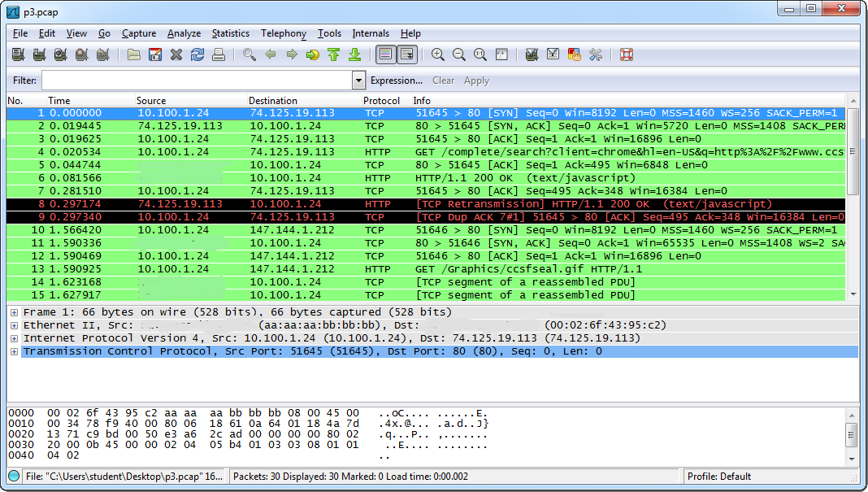
Task: Sort packets by Info column header
Action: (628, 100)
